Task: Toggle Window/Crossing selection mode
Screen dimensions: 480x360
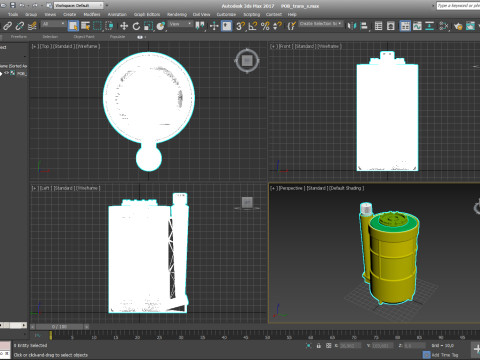Action: pyautogui.click(x=109, y=26)
